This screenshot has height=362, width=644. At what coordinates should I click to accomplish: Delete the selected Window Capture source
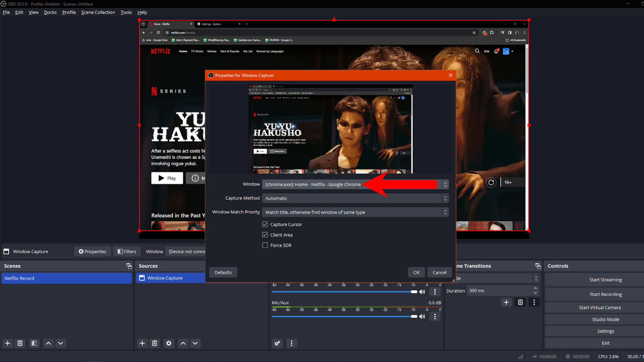click(x=155, y=343)
